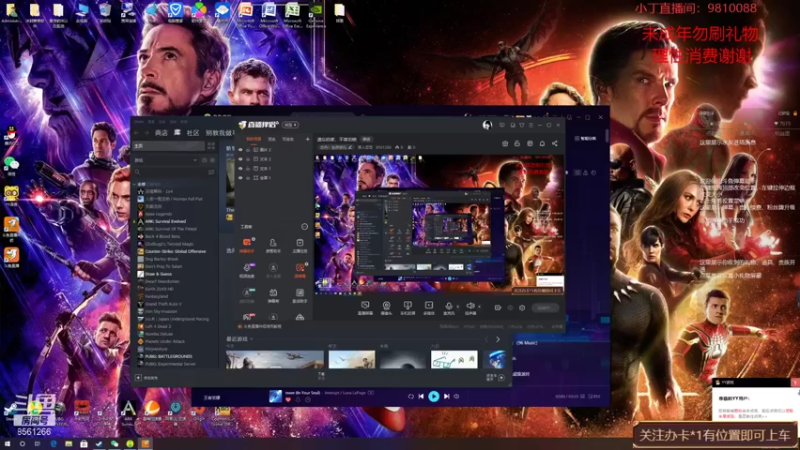800x450 pixels.
Task: Open the Steam Library (库) tab
Action: pos(177,133)
